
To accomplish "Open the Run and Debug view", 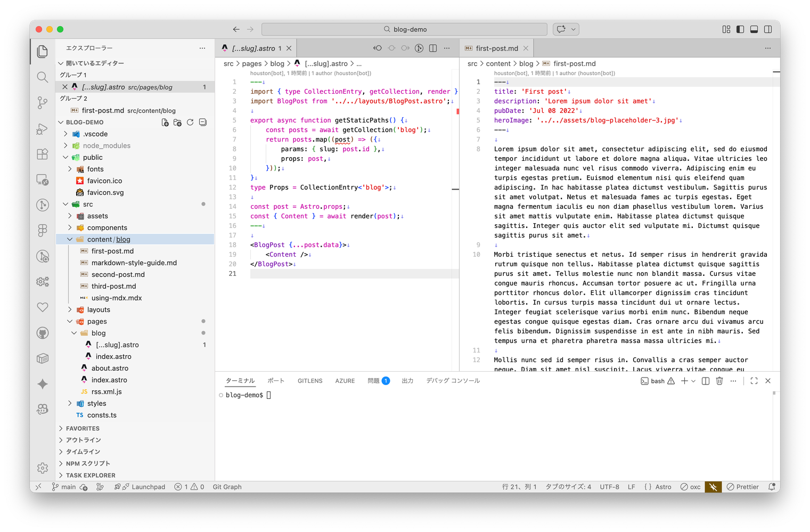I will click(x=43, y=128).
